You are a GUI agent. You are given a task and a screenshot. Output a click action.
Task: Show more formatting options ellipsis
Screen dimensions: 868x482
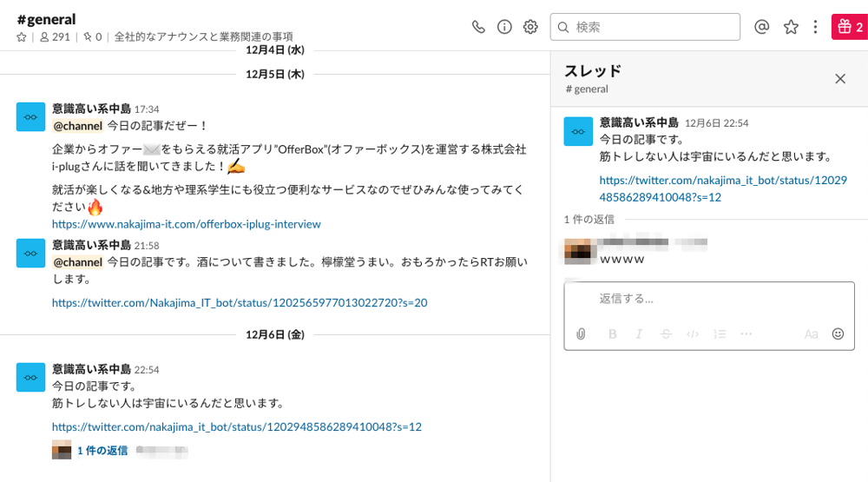746,333
